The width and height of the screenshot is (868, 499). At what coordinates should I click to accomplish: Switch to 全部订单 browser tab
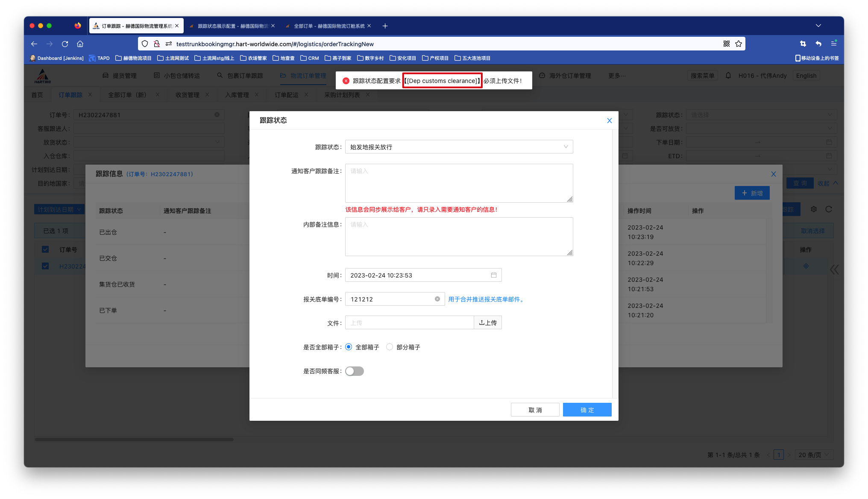point(328,26)
